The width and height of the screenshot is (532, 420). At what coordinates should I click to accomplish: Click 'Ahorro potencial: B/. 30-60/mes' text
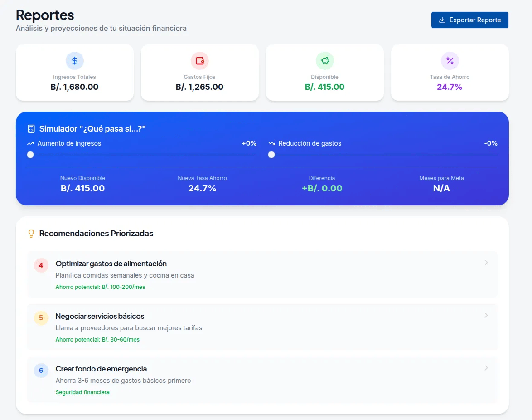[x=97, y=340]
